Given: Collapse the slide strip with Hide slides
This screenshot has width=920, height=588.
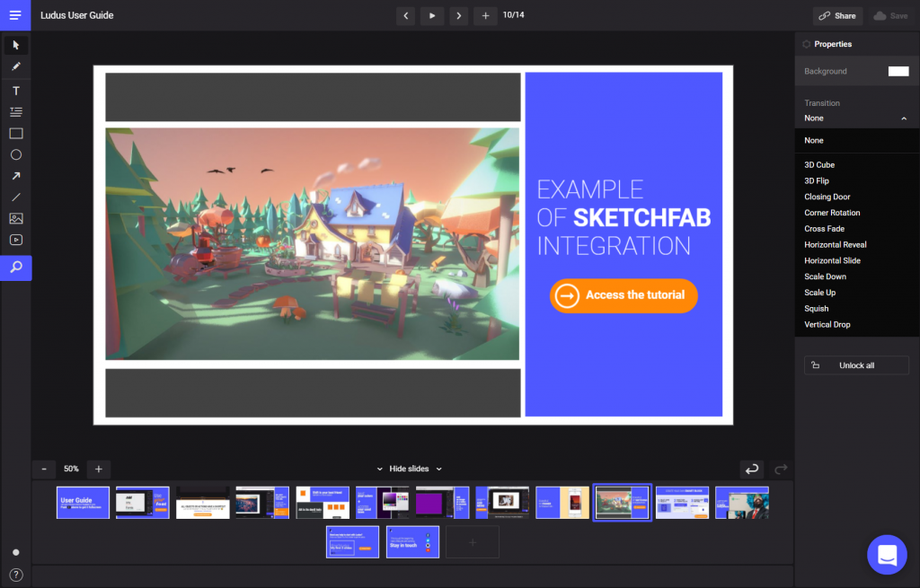Looking at the screenshot, I should 409,469.
